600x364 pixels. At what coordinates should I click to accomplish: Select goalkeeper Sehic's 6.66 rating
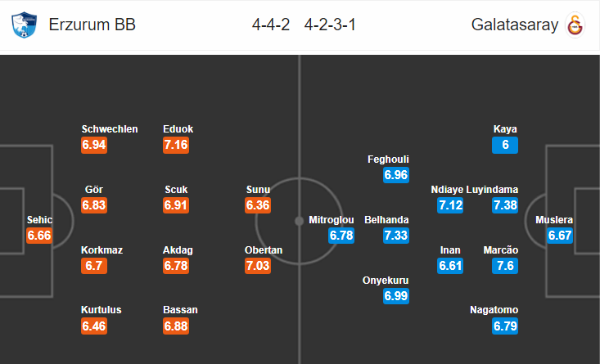point(39,235)
